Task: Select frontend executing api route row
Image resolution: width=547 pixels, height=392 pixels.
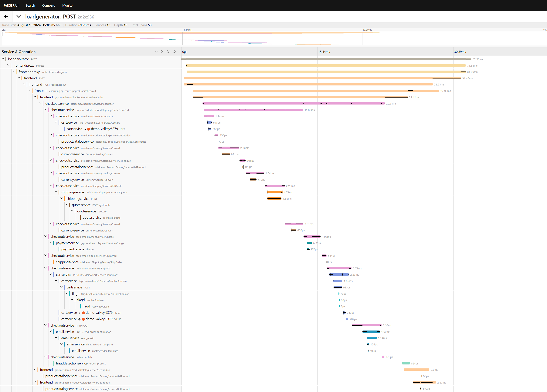Action: click(x=65, y=91)
